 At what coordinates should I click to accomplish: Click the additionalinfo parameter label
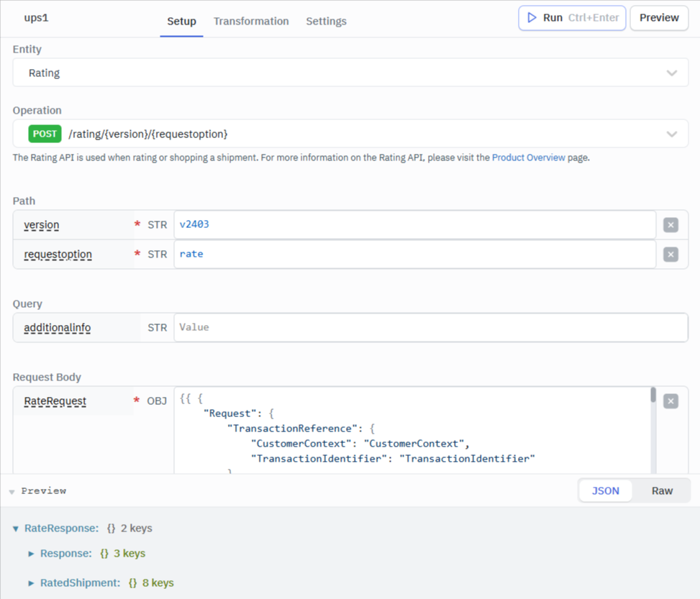click(x=57, y=328)
